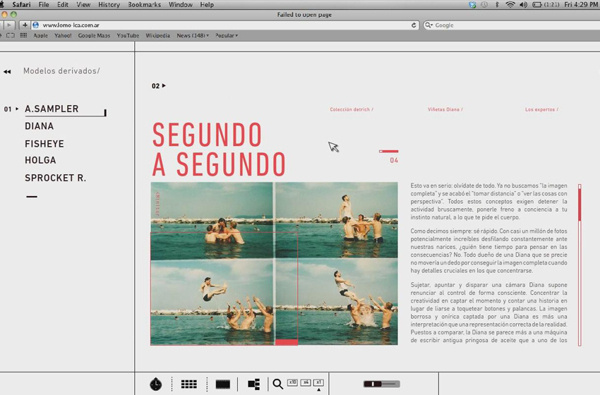The width and height of the screenshot is (600, 395).
Task: Open the Bookmarks menu
Action: click(x=144, y=5)
